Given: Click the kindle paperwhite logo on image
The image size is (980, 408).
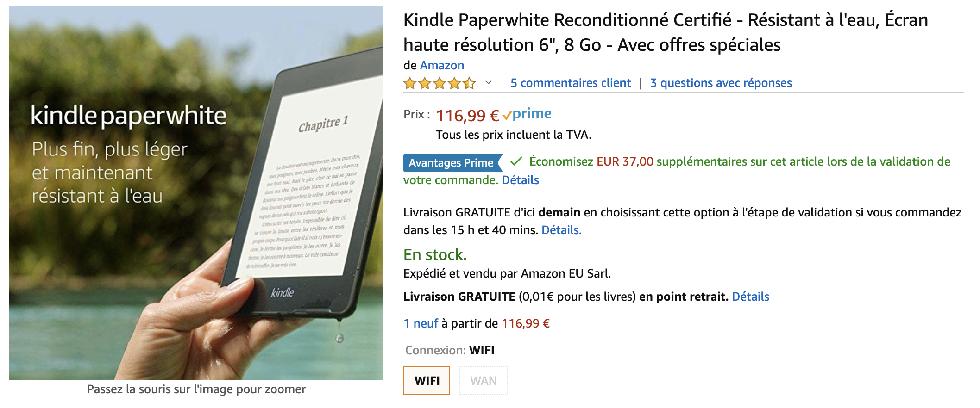Looking at the screenshot, I should [x=128, y=116].
